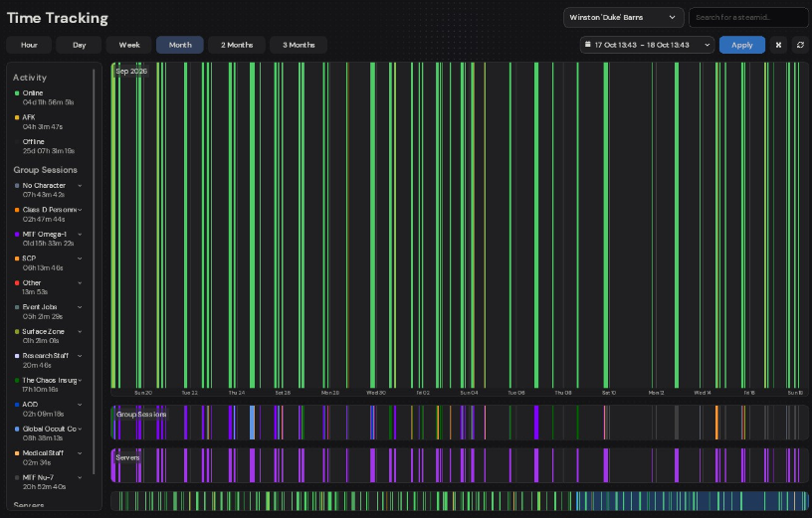Click the Event Jobs session label
The width and height of the screenshot is (812, 518).
tap(40, 307)
